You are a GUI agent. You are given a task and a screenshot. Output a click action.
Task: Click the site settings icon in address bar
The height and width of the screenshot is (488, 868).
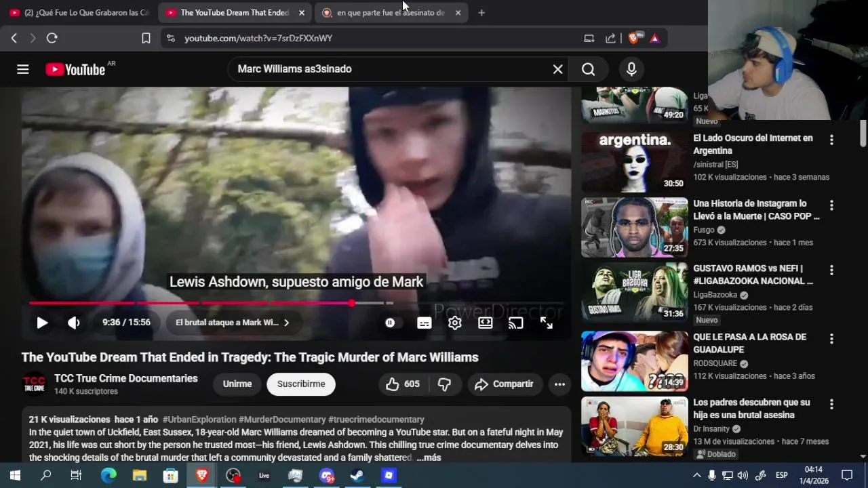(x=170, y=38)
